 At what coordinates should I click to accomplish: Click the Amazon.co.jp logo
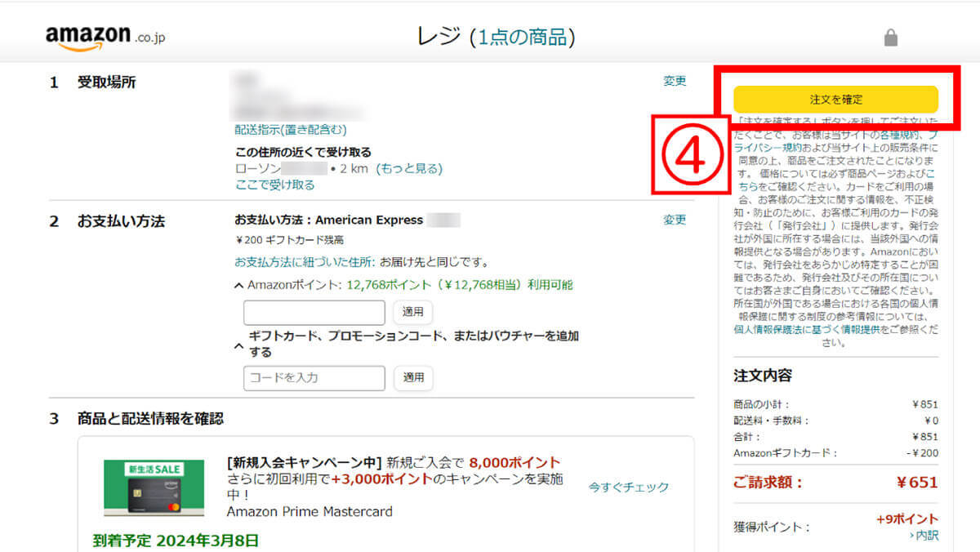[x=106, y=37]
